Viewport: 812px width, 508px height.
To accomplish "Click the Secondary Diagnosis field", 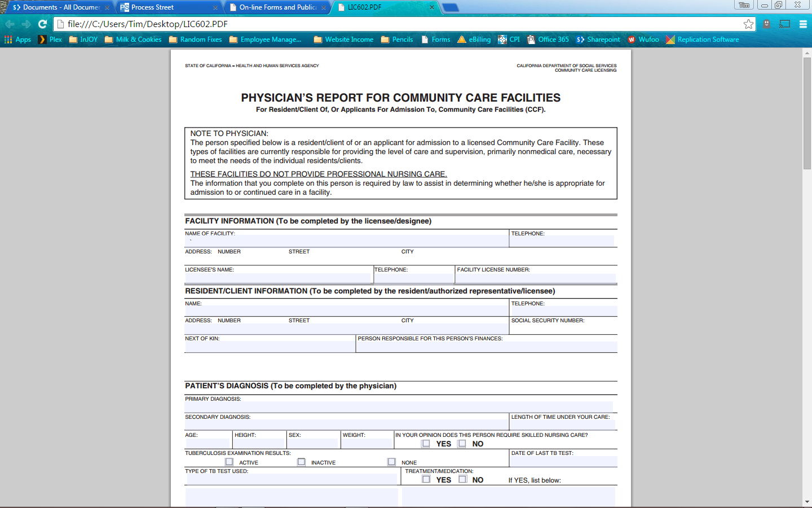I will (x=346, y=424).
